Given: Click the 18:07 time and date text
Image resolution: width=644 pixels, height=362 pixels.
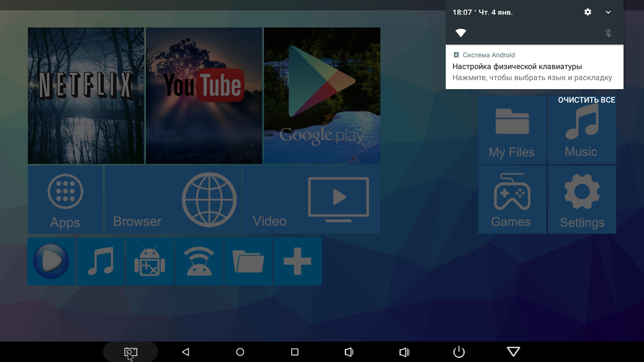Looking at the screenshot, I should [483, 12].
